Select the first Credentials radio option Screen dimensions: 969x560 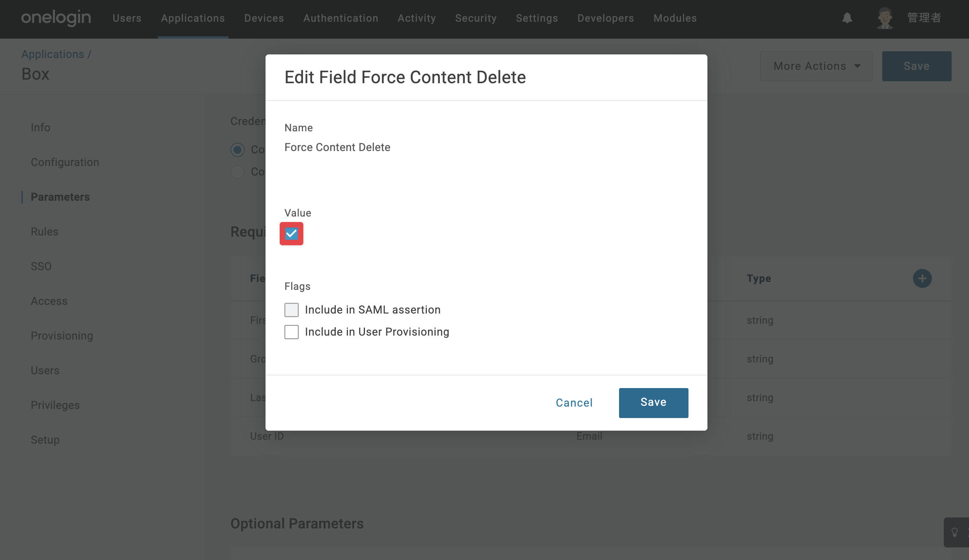point(238,150)
